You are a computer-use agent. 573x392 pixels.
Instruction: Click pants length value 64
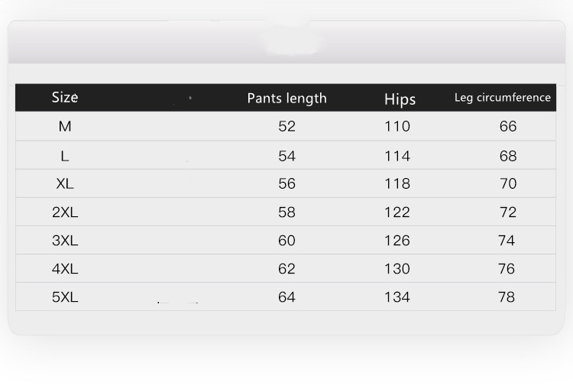[x=286, y=297]
